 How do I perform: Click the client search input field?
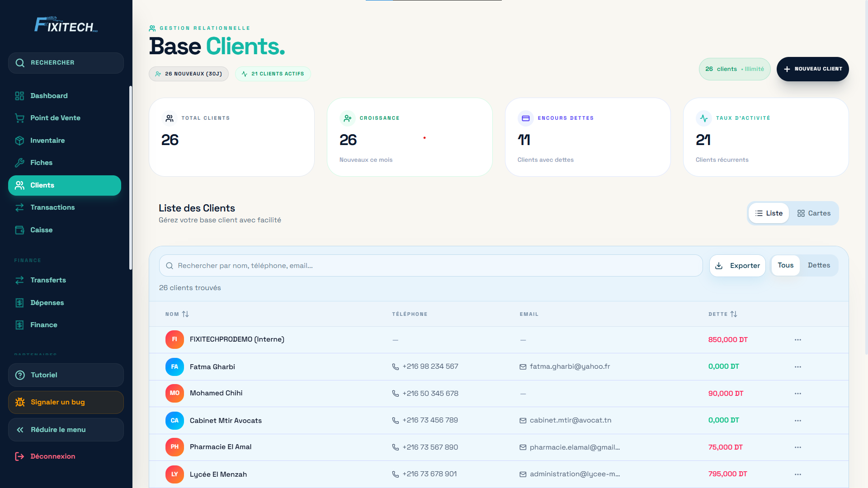[430, 266]
